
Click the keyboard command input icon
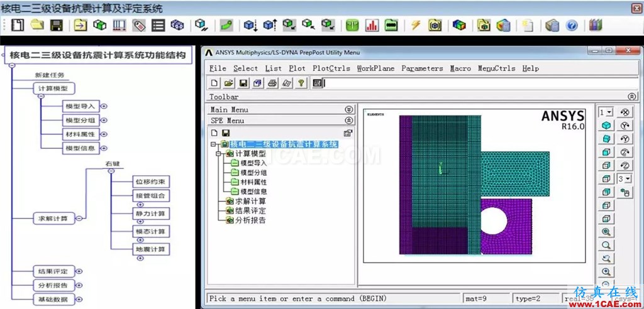317,84
